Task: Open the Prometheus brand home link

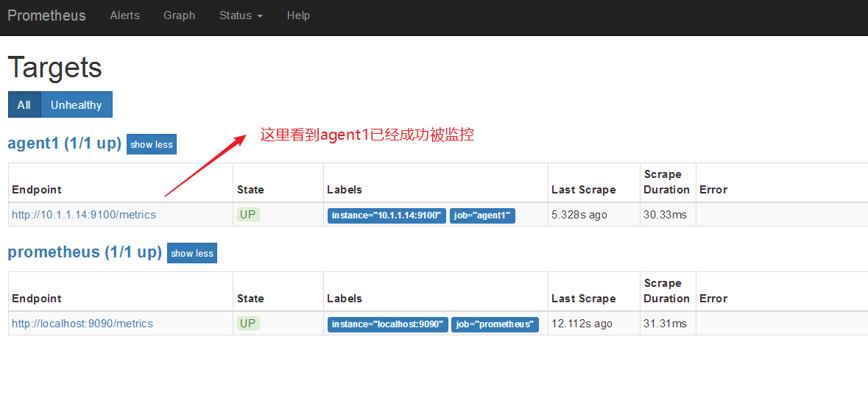Action: pyautogui.click(x=46, y=15)
